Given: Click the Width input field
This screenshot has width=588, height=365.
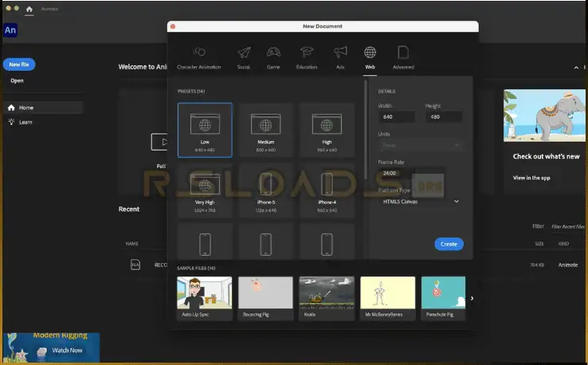Looking at the screenshot, I should 396,117.
